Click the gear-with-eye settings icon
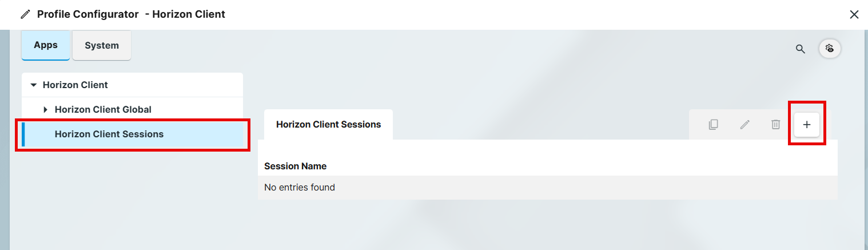 830,49
